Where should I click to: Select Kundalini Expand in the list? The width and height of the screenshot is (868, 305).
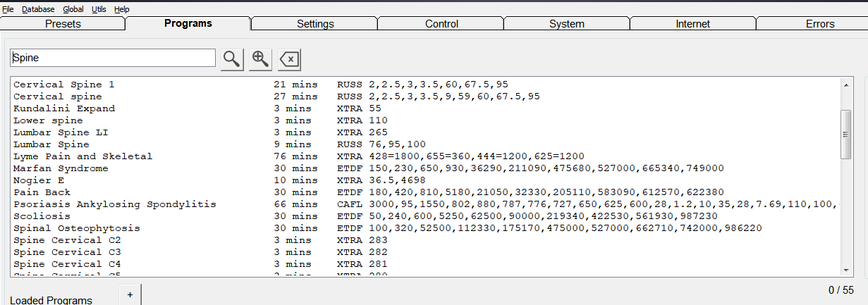tap(426, 108)
